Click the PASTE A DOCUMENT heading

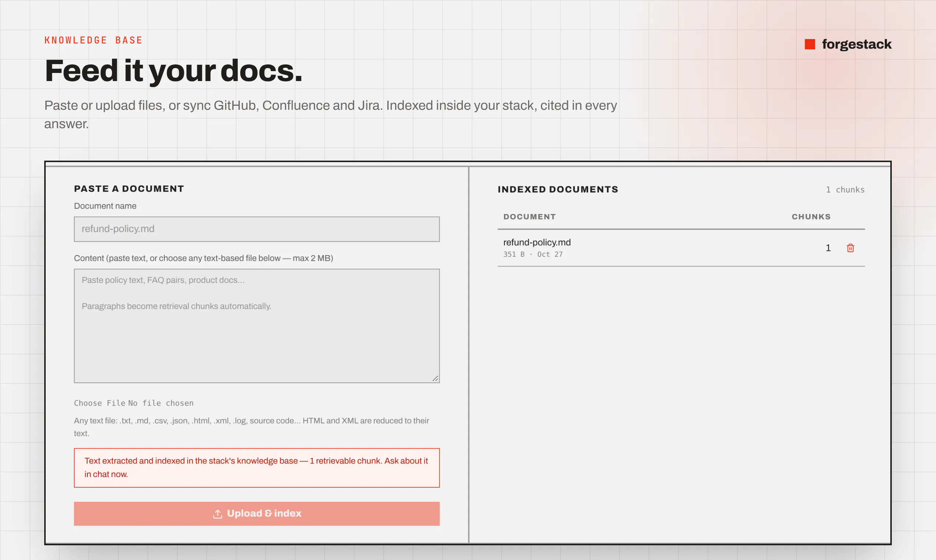coord(129,189)
